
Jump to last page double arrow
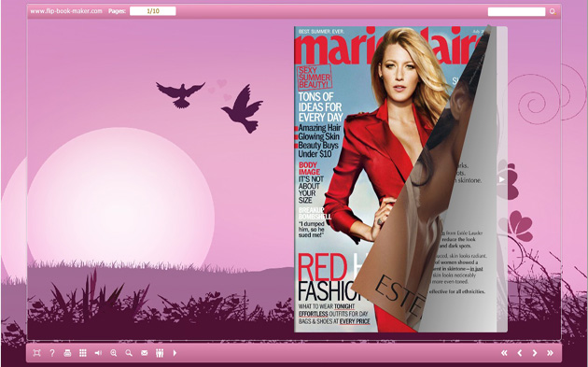tap(550, 353)
